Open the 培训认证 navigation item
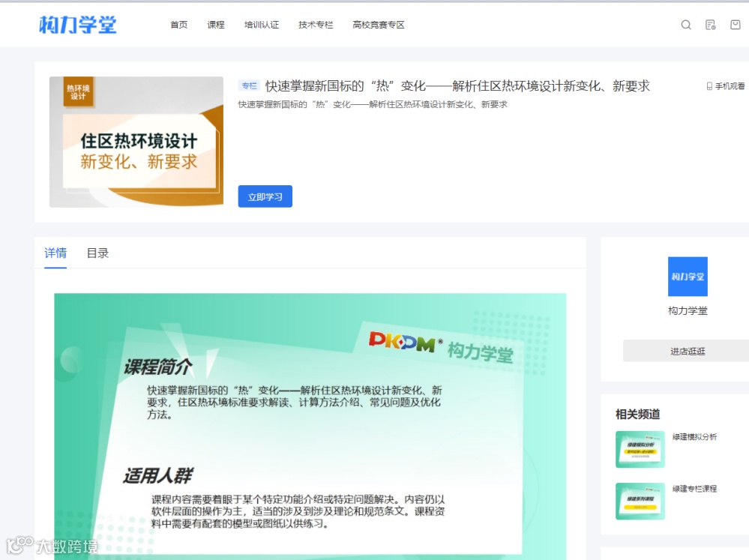This screenshot has height=560, width=749. pos(262,25)
